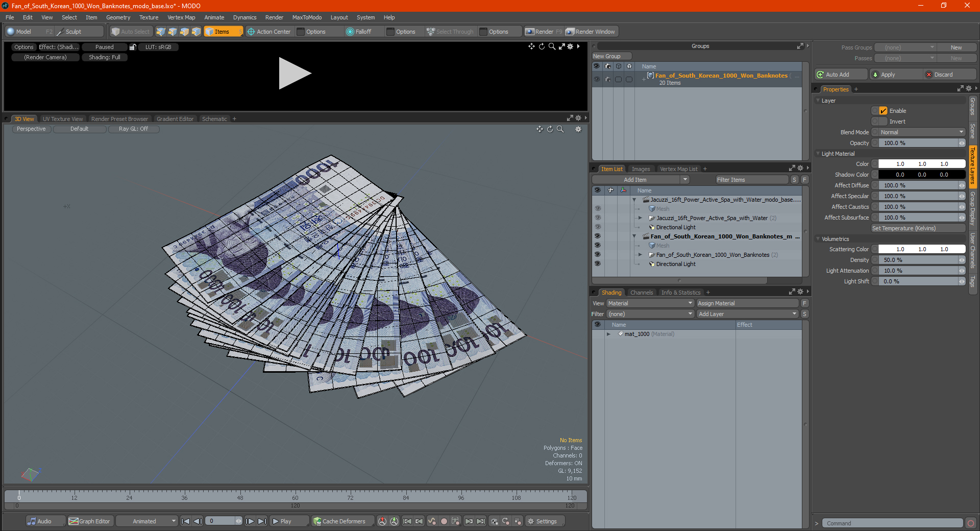
Task: Open the Render Window
Action: pyautogui.click(x=591, y=32)
